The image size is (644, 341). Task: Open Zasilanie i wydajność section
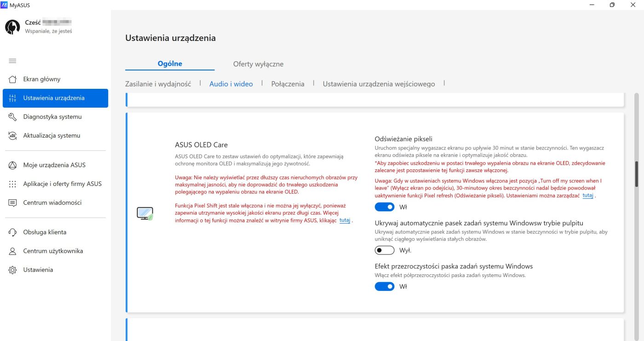pyautogui.click(x=158, y=84)
